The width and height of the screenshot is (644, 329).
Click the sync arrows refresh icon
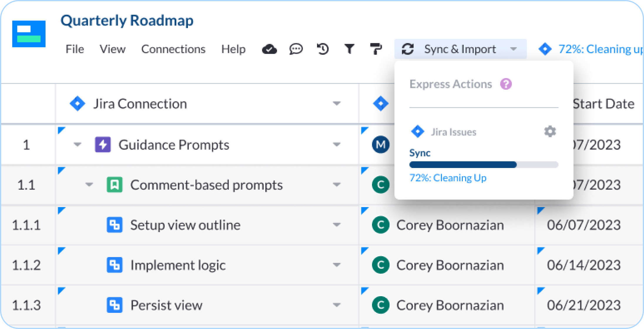click(x=408, y=49)
